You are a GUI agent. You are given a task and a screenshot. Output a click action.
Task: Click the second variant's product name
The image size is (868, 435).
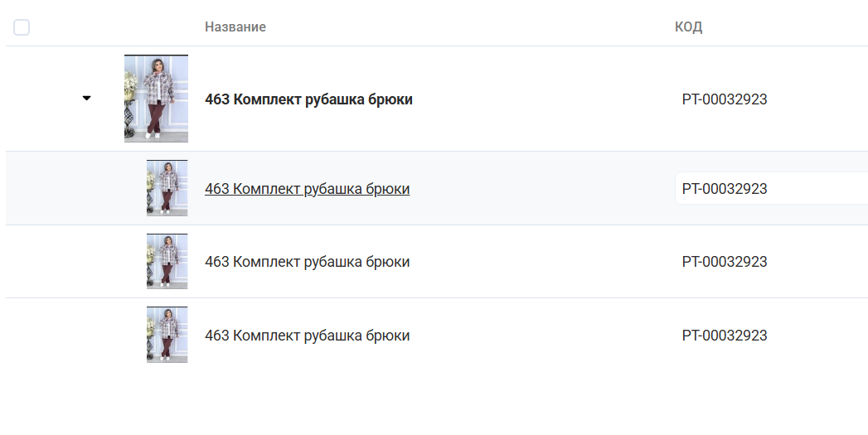click(307, 262)
